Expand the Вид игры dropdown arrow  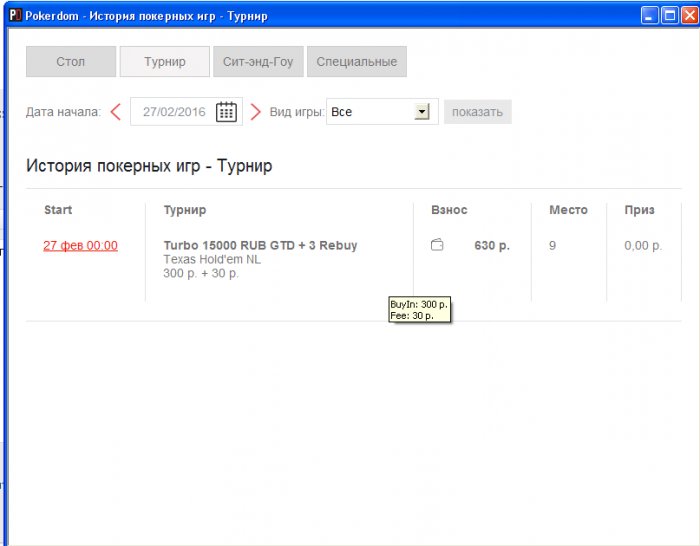[x=422, y=112]
